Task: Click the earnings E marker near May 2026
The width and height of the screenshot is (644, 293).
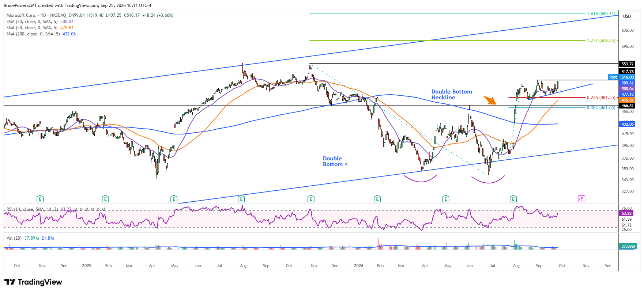Action: click(x=446, y=199)
